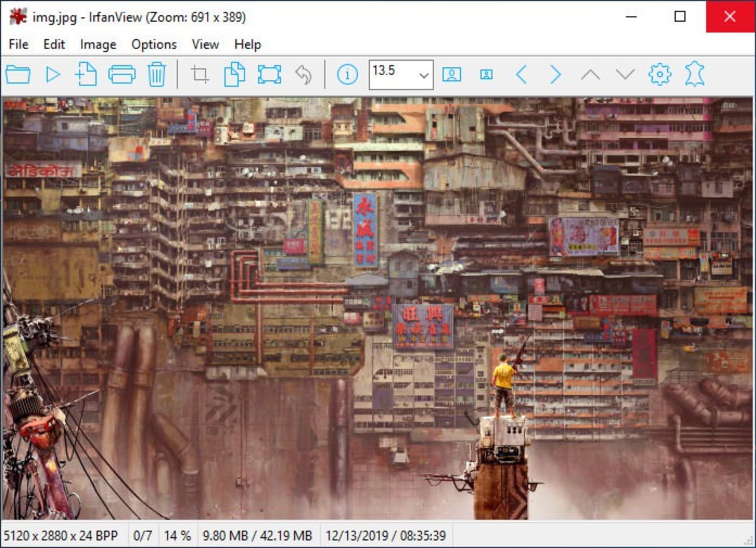The width and height of the screenshot is (756, 548).
Task: Delete file with the trash icon
Action: pyautogui.click(x=156, y=74)
